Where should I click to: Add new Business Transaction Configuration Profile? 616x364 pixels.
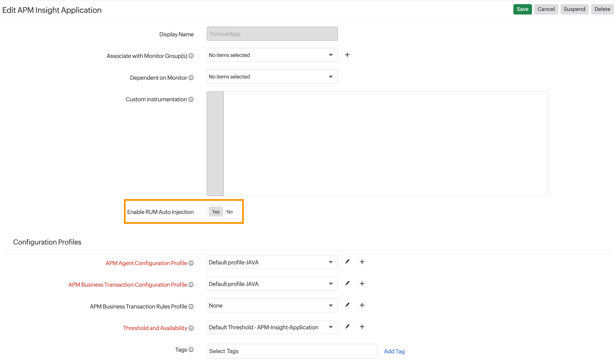[362, 284]
